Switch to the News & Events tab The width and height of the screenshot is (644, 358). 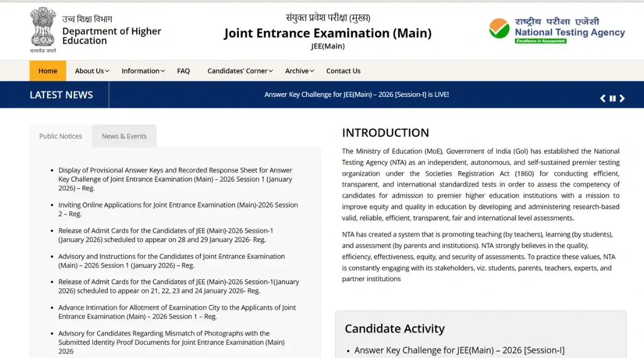point(124,136)
